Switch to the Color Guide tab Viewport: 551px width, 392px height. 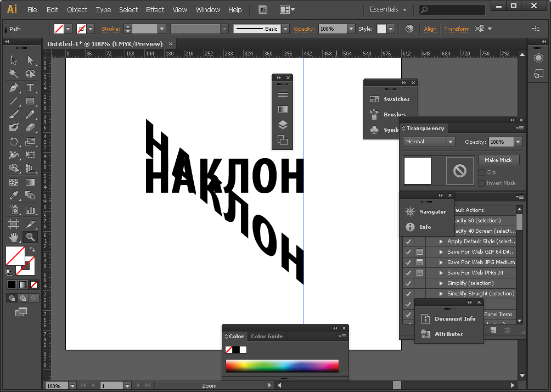click(x=266, y=337)
